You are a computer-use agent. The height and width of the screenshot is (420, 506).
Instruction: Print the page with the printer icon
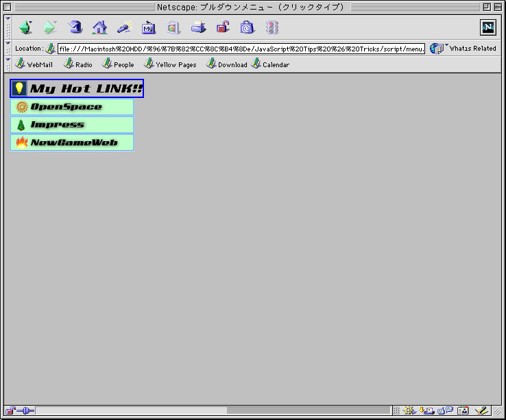pos(198,27)
